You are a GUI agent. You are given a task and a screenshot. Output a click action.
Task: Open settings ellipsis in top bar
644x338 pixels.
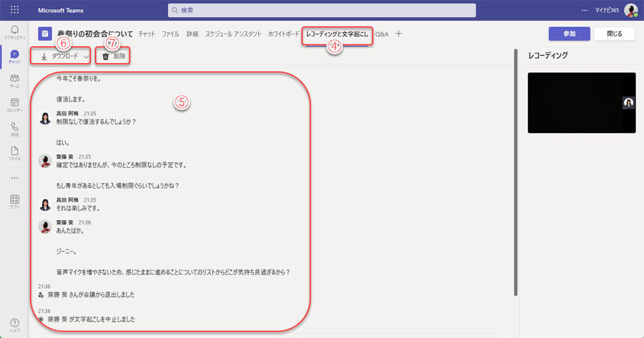coord(585,10)
